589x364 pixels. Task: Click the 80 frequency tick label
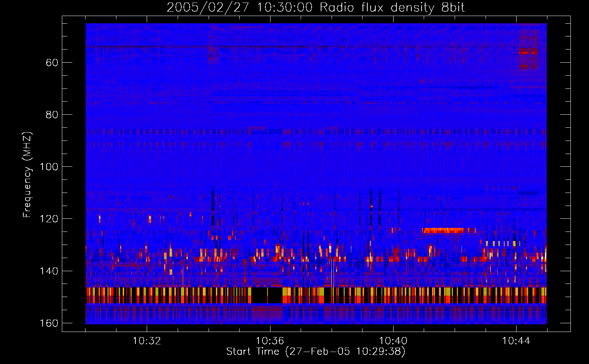(52, 115)
